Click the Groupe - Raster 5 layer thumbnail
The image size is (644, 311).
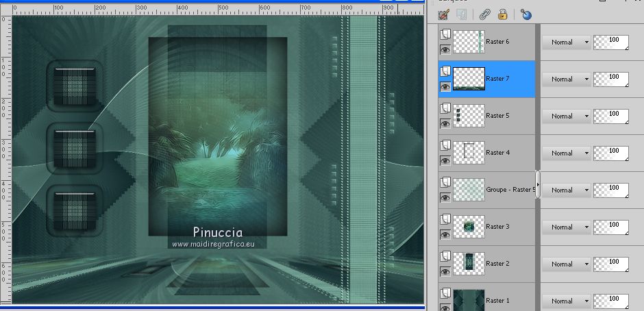(x=469, y=190)
